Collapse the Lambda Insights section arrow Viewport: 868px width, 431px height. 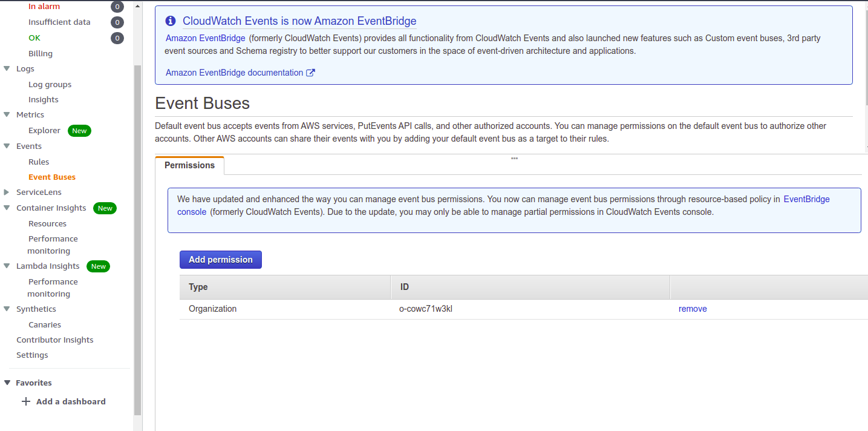click(x=7, y=266)
